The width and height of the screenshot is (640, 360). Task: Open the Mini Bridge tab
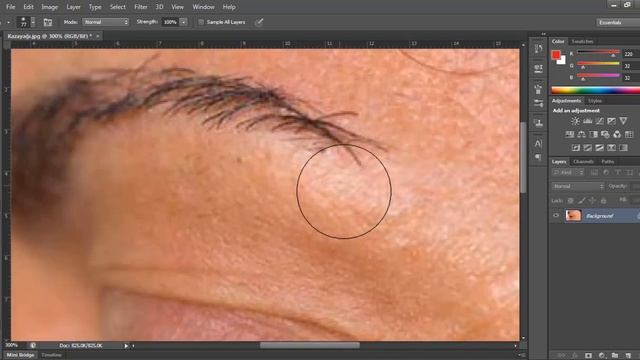(20, 355)
